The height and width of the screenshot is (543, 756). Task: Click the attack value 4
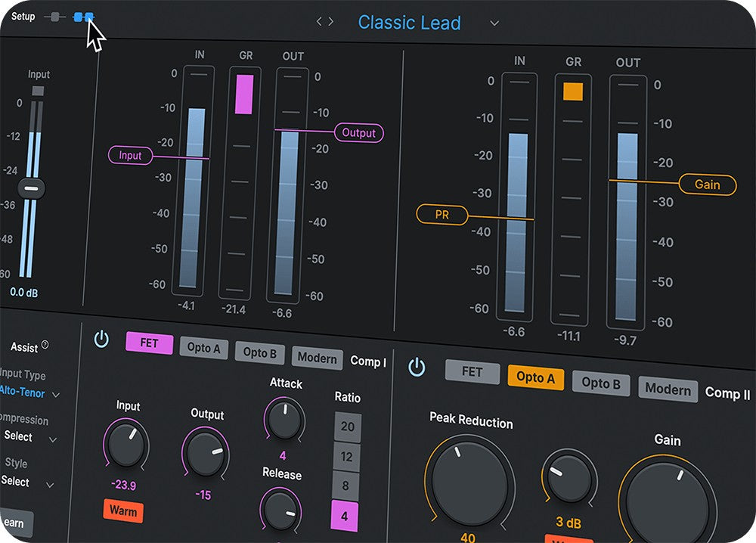click(x=283, y=455)
